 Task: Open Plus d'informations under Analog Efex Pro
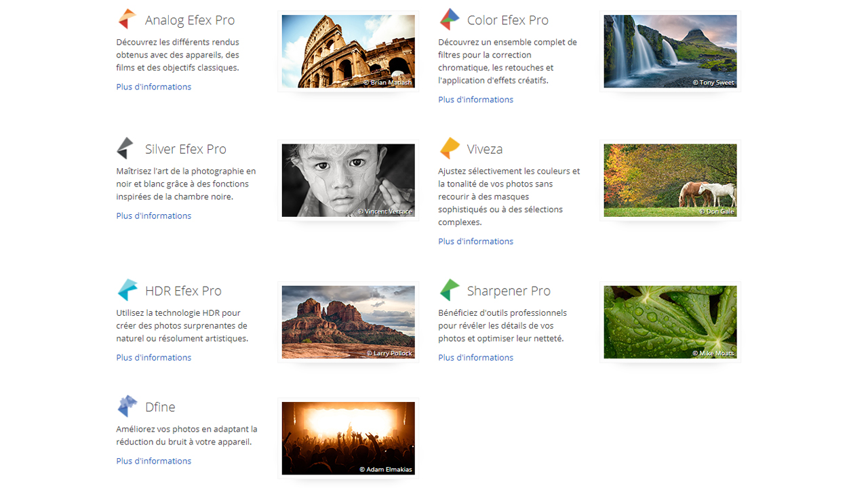pyautogui.click(x=154, y=87)
